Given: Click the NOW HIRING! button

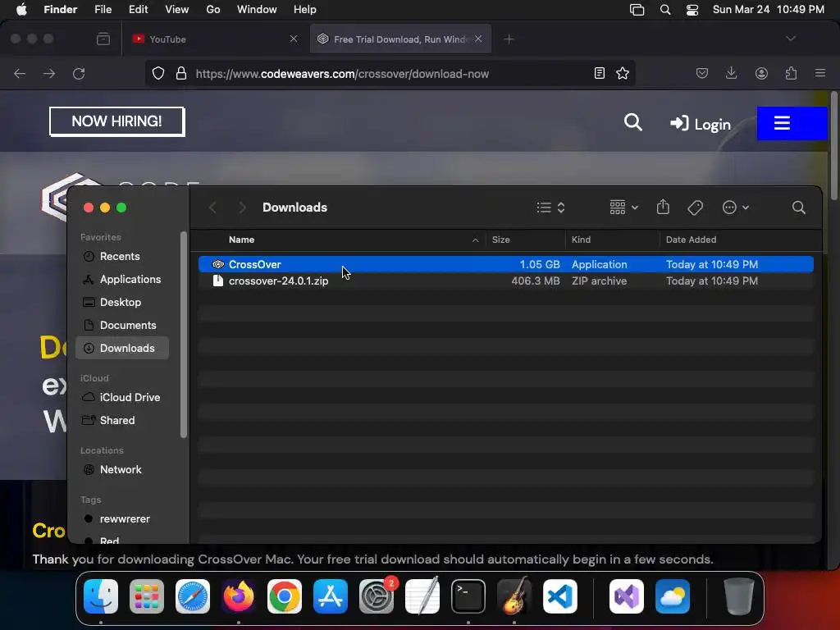Looking at the screenshot, I should click(116, 121).
